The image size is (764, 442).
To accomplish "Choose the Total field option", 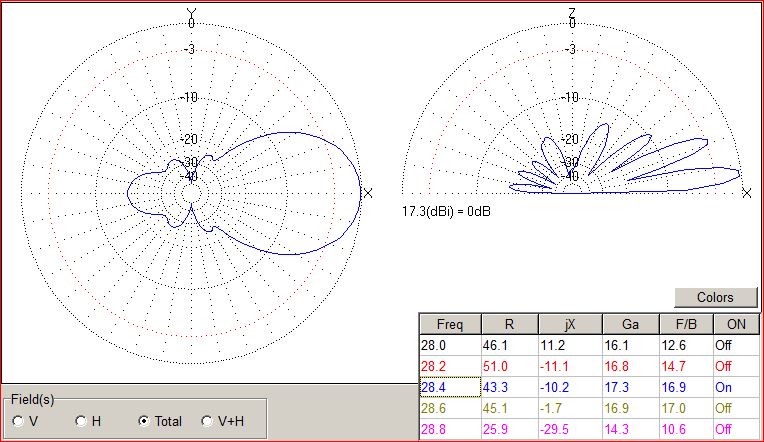I will [x=144, y=421].
